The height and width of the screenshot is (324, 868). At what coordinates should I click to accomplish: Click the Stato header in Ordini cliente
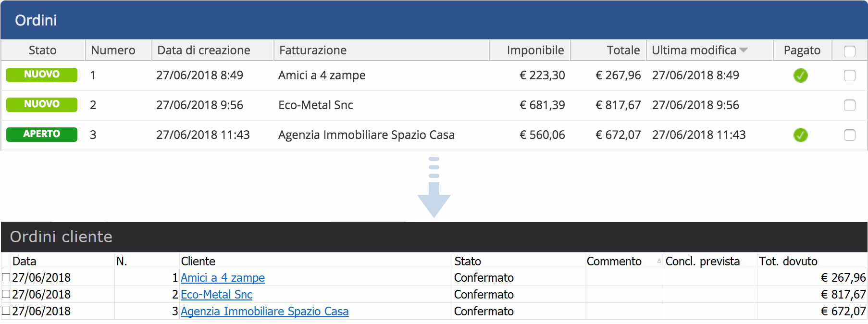tap(468, 262)
